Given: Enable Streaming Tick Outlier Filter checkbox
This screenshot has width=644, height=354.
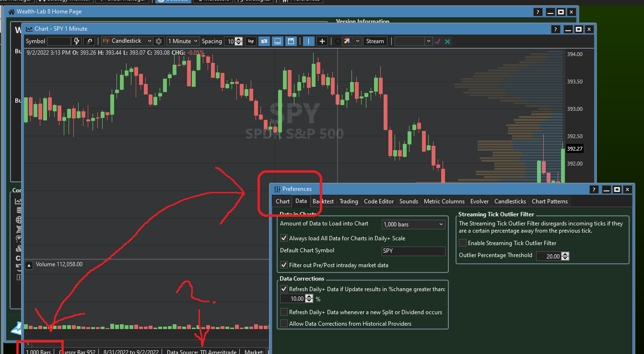Looking at the screenshot, I should pyautogui.click(x=463, y=243).
